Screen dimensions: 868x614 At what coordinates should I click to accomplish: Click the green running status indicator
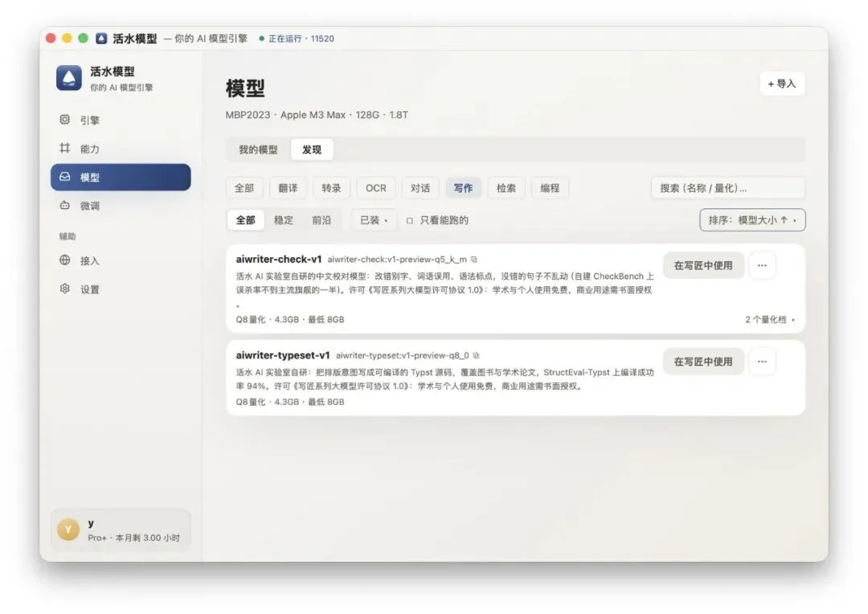(x=262, y=39)
